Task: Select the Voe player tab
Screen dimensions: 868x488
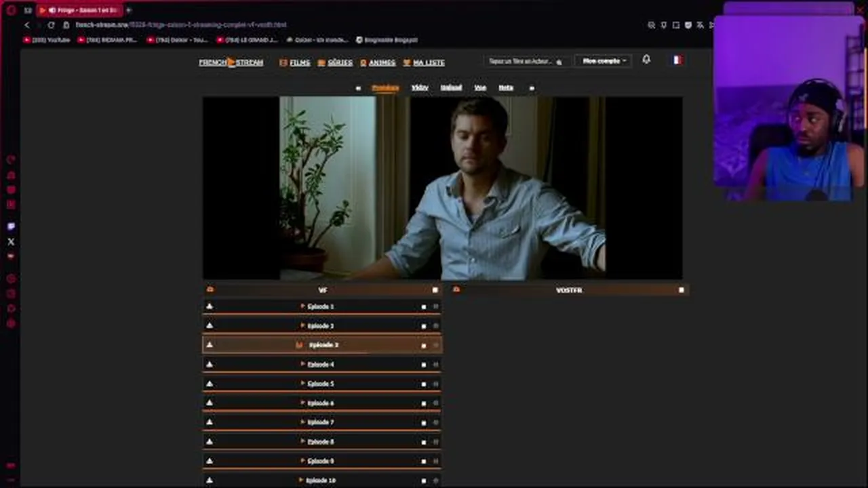Action: [480, 87]
